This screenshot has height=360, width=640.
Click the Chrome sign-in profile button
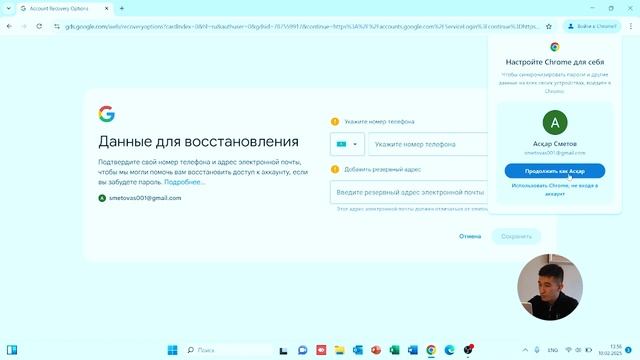[592, 27]
